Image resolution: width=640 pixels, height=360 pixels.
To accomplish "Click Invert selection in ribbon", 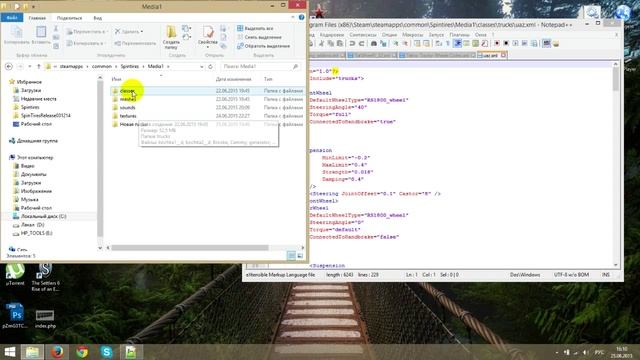I will (x=263, y=46).
